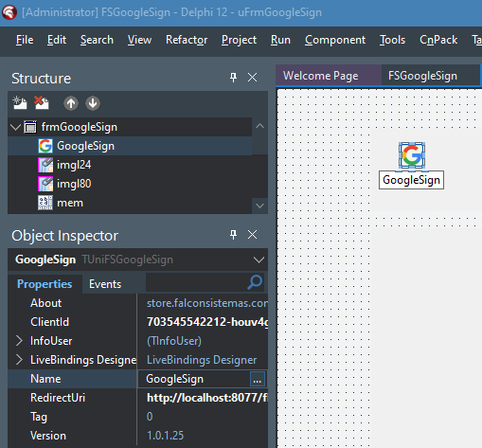The image size is (482, 448).
Task: Collapse the frmGoogleSign tree node
Action: [x=15, y=127]
